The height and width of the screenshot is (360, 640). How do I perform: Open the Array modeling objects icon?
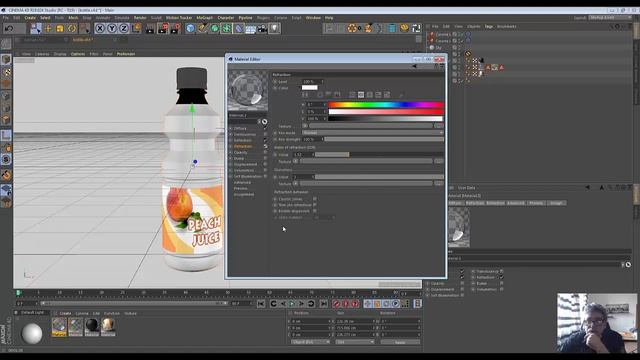click(x=226, y=28)
